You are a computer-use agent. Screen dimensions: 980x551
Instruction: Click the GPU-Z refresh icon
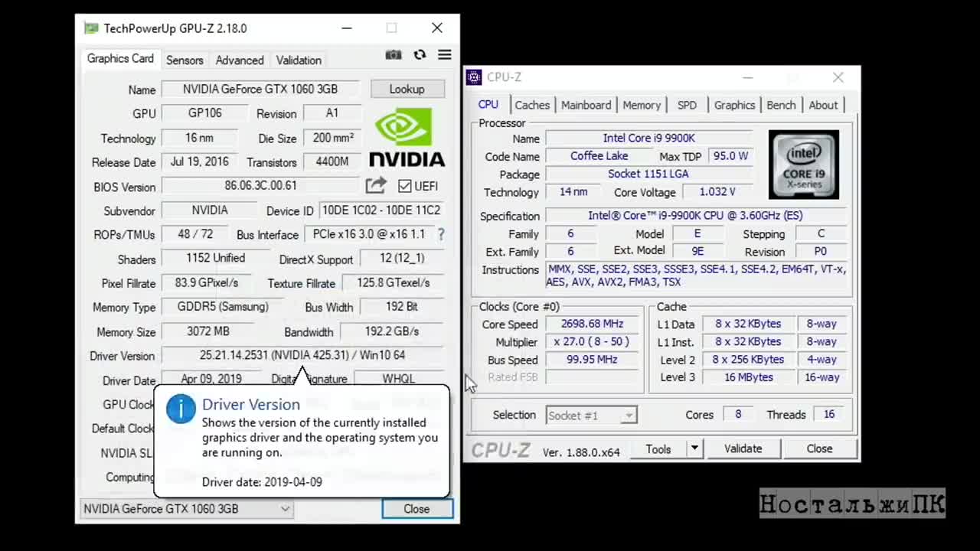point(420,55)
